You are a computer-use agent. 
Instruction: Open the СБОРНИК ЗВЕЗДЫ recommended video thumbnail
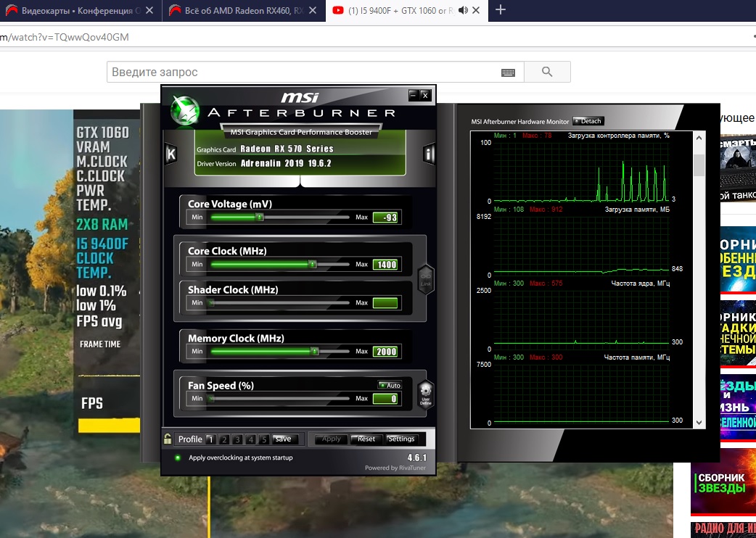pyautogui.click(x=723, y=482)
